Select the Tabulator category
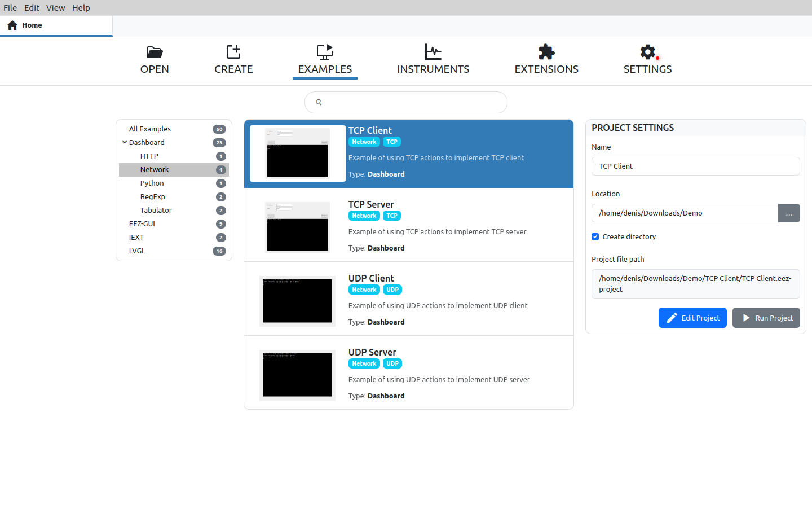812x513 pixels. pos(174,211)
